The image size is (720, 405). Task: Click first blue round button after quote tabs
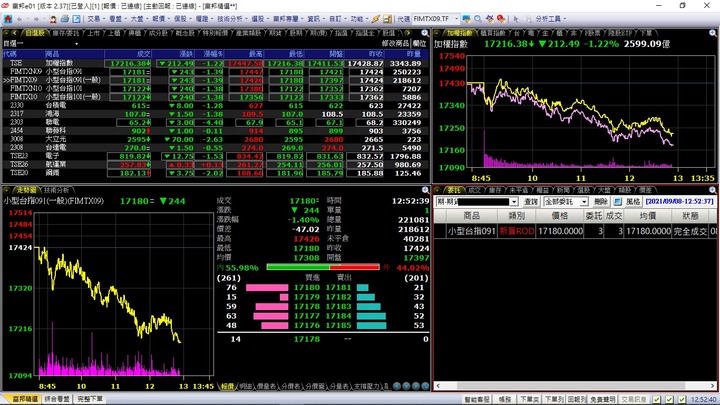[x=397, y=386]
